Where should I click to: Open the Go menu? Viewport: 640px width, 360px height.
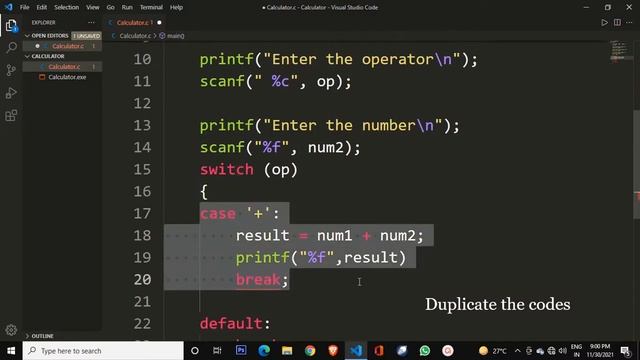point(111,7)
